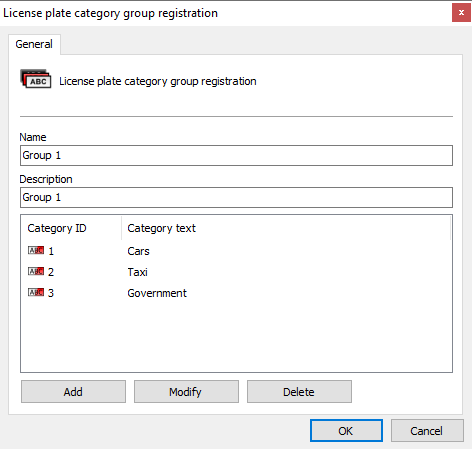Open the General tab
The width and height of the screenshot is (472, 449).
34,44
